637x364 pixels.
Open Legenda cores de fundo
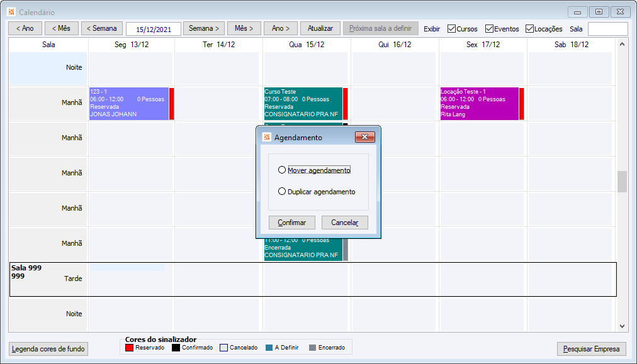[x=48, y=349]
